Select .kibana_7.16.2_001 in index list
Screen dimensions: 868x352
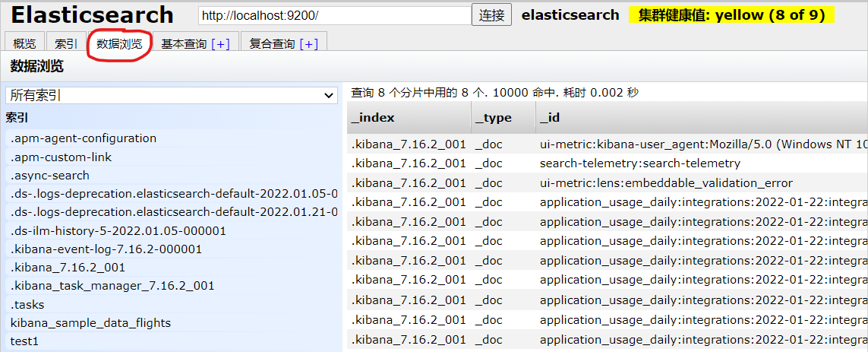pyautogui.click(x=172, y=268)
